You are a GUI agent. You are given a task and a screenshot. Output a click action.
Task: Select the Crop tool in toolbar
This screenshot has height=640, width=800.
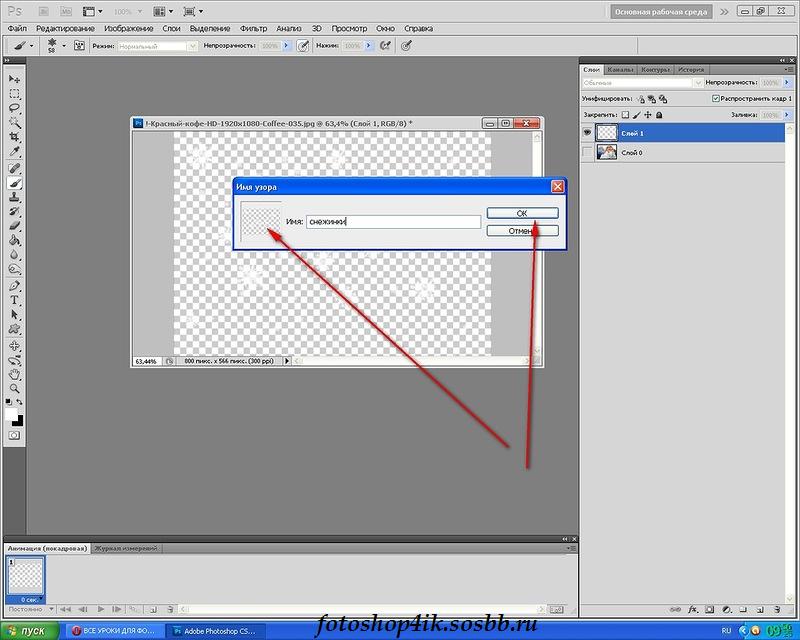click(14, 137)
